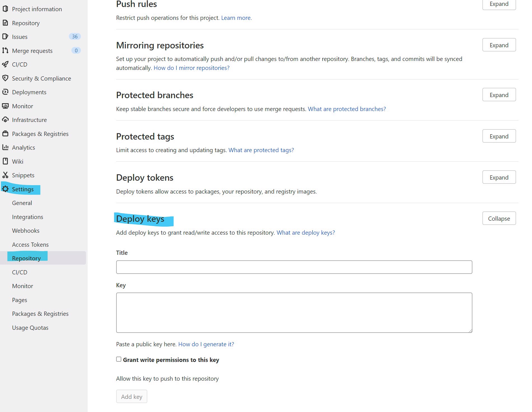The height and width of the screenshot is (412, 532).
Task: Click the Analytics chart icon
Action: click(5, 147)
